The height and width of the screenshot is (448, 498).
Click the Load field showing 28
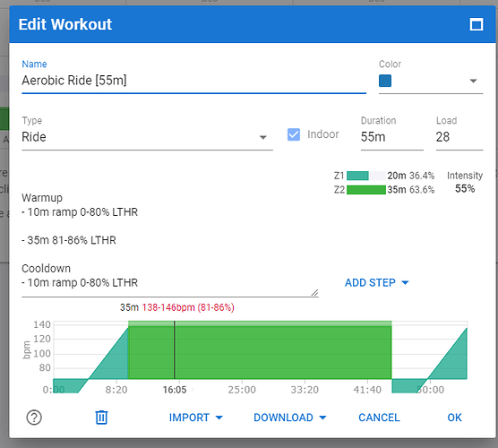[x=459, y=137]
